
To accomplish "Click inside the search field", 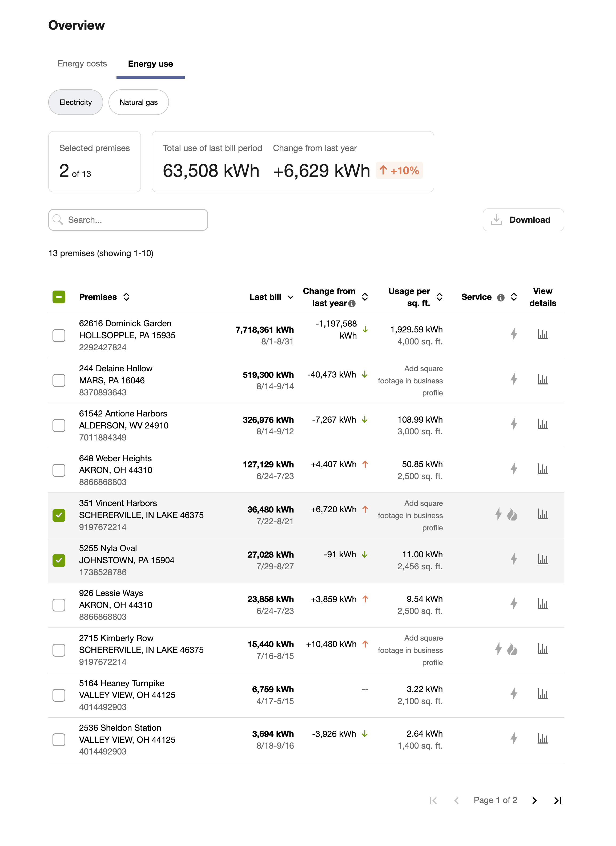I will coord(128,220).
